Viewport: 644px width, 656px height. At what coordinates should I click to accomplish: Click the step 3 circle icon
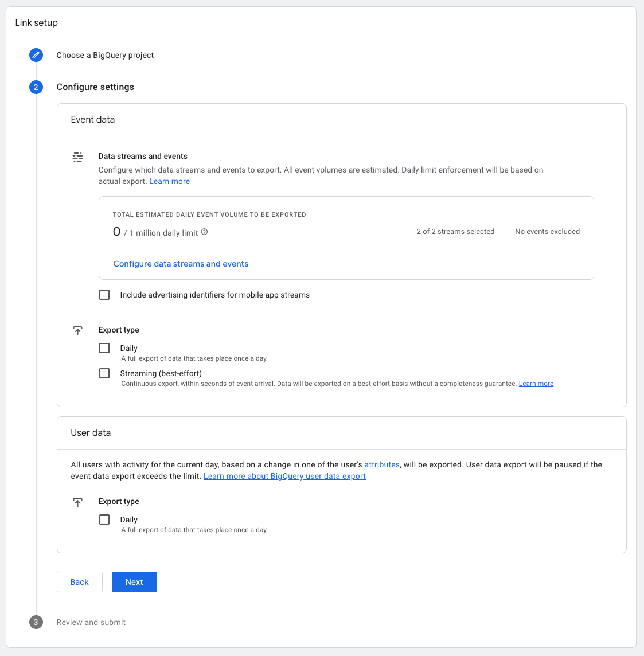36,622
